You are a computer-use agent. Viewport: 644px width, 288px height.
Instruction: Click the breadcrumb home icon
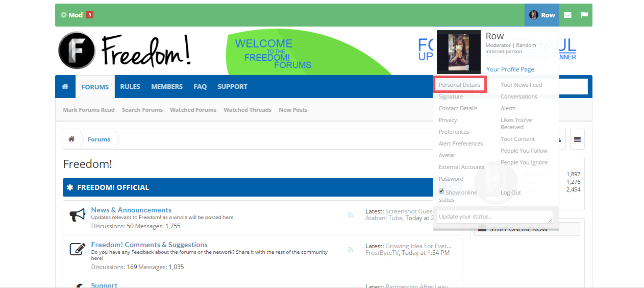[x=71, y=139]
